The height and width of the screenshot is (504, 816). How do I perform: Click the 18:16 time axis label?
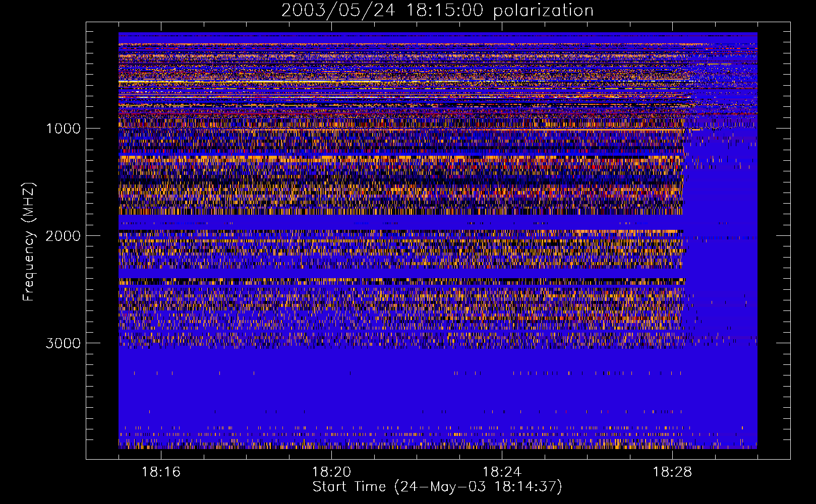click(x=161, y=472)
